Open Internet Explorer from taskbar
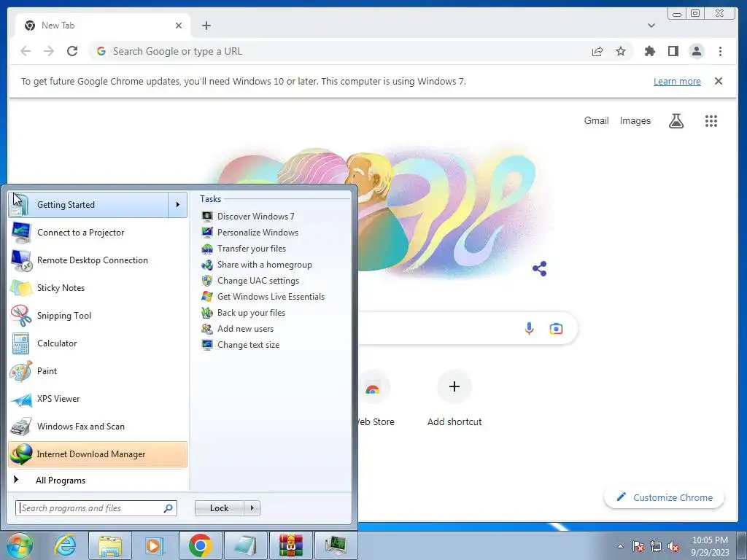Image resolution: width=747 pixels, height=560 pixels. pos(65,545)
